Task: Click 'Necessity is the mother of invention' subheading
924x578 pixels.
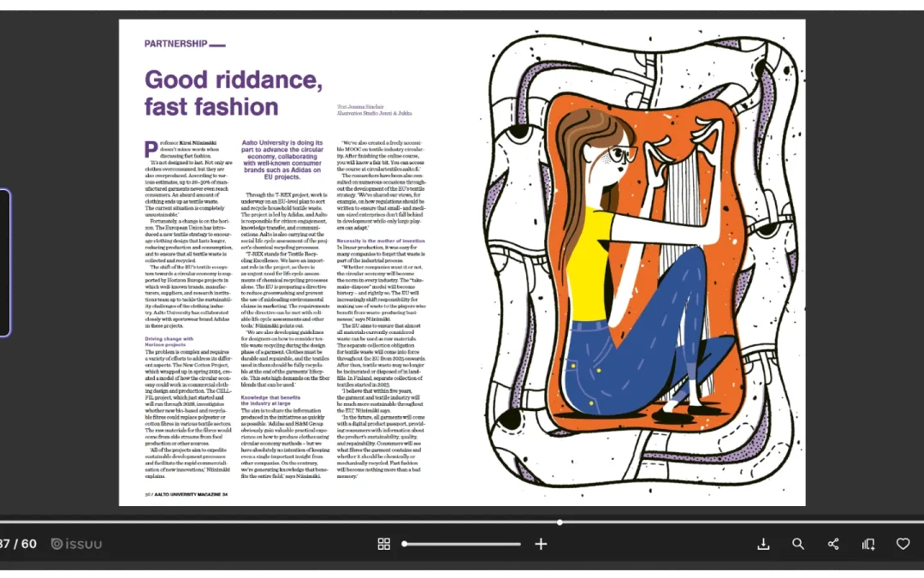Action: coord(381,241)
